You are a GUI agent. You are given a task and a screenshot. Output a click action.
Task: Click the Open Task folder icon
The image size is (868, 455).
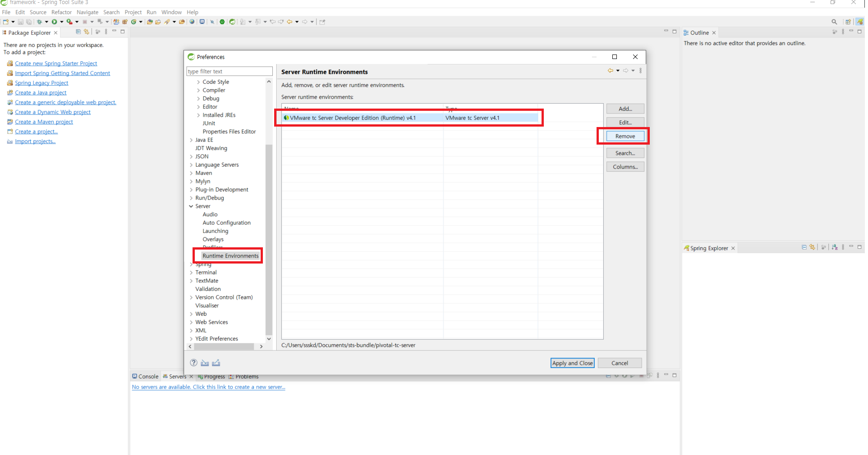pyautogui.click(x=157, y=22)
